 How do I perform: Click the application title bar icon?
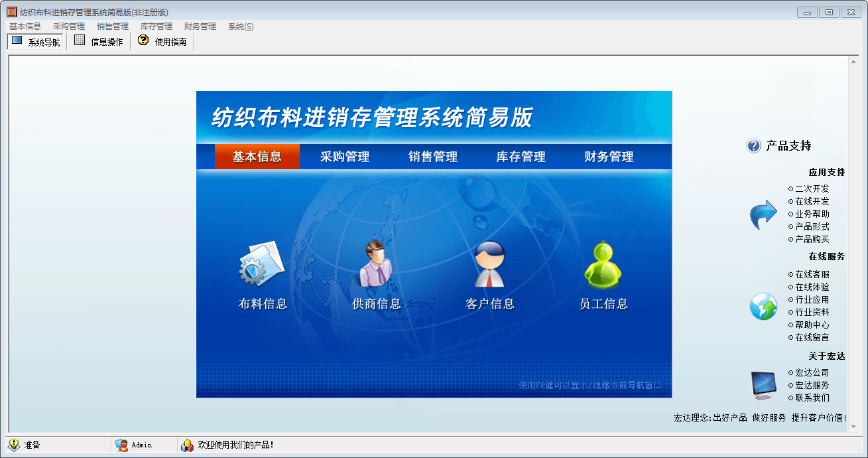pos(11,12)
